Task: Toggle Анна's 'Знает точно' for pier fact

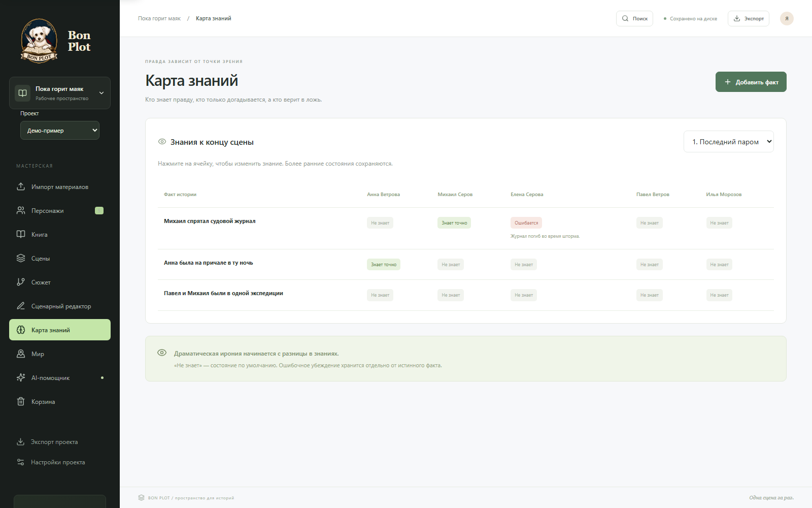Action: (x=384, y=265)
